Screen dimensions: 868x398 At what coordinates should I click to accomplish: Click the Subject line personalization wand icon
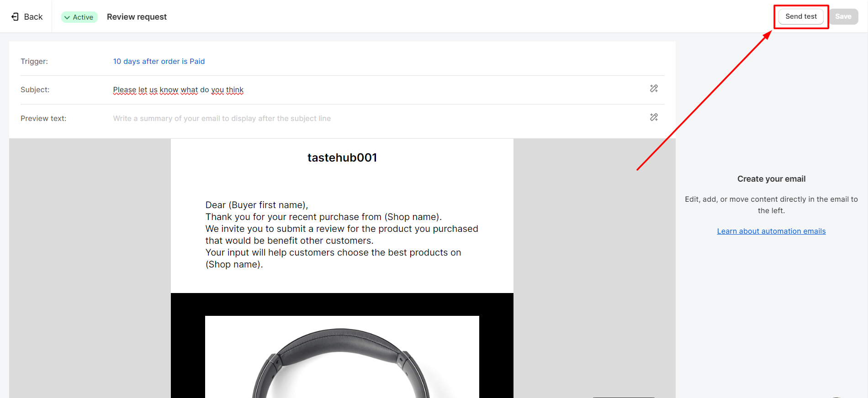point(654,89)
